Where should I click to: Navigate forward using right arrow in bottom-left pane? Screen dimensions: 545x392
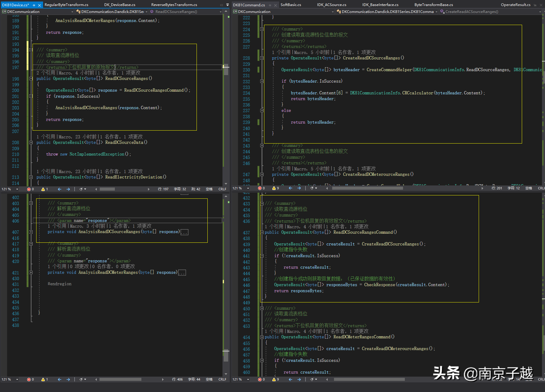(x=68, y=379)
